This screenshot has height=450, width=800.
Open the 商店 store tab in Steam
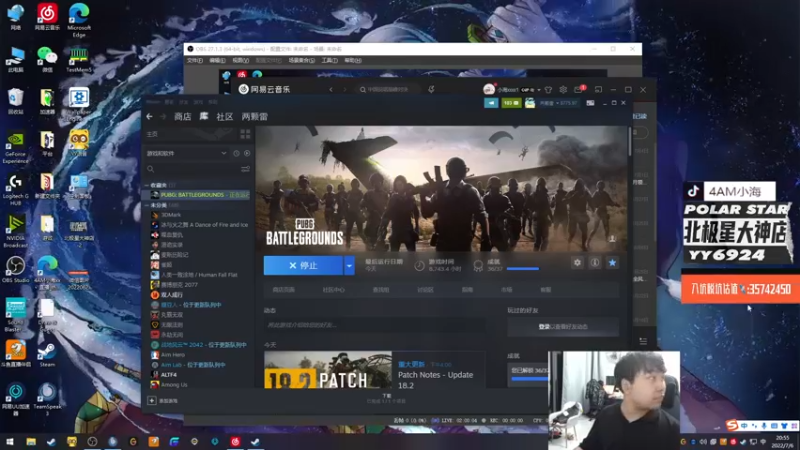point(183,116)
